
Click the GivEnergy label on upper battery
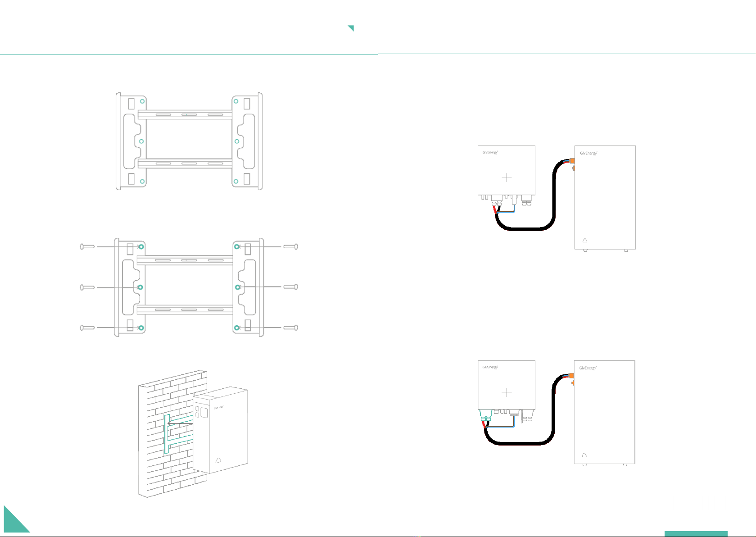(589, 153)
